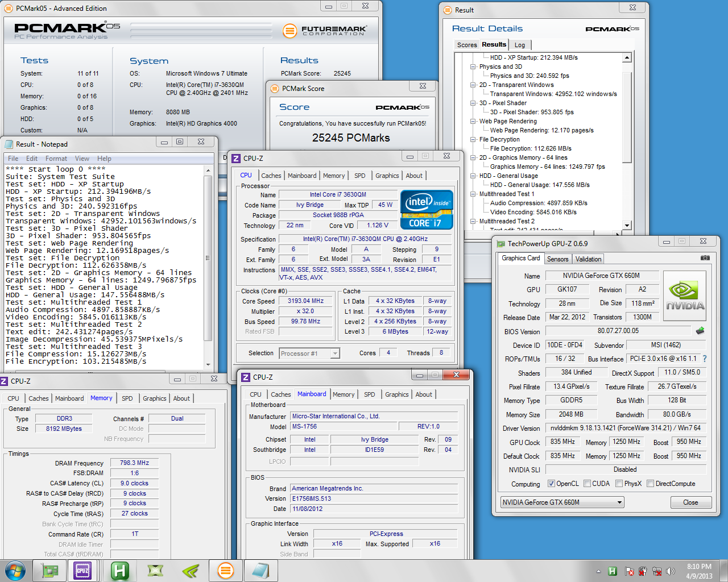Screen dimensions: 728x582
Task: Collapse the Web Page Rendering node
Action: pos(473,121)
